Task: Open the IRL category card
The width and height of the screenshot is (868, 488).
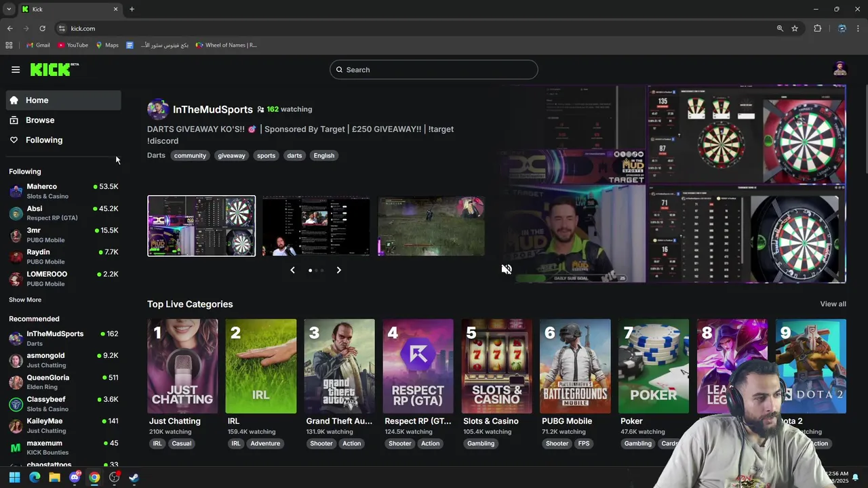Action: point(261,366)
